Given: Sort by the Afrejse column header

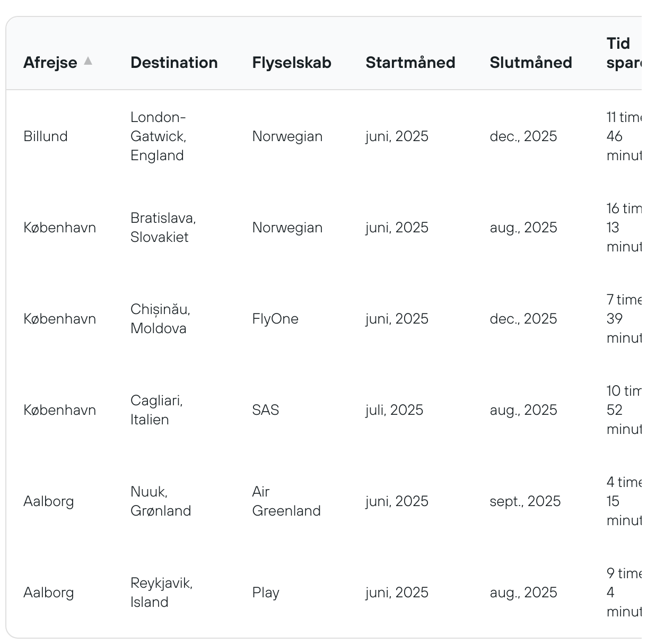Looking at the screenshot, I should pos(50,63).
